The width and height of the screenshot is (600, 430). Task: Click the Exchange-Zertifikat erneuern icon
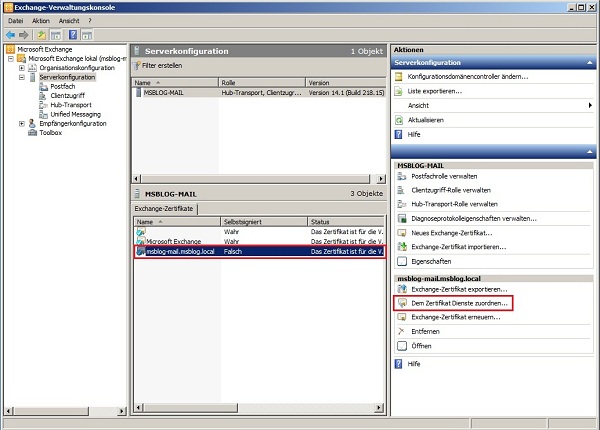click(402, 317)
